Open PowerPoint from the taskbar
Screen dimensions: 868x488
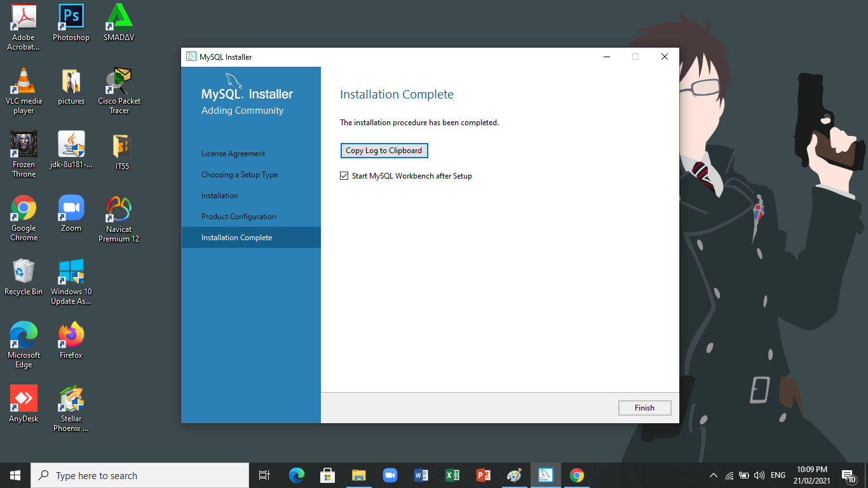[483, 475]
